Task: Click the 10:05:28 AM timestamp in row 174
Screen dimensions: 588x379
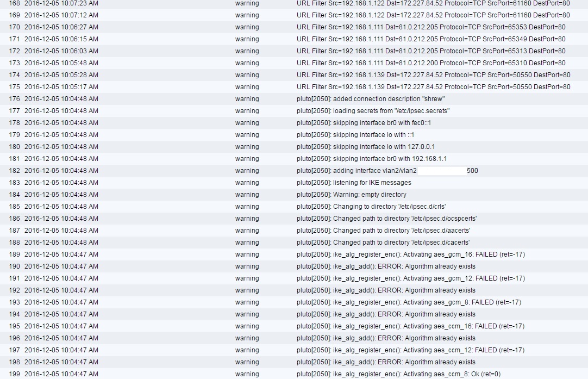Action: coord(61,75)
